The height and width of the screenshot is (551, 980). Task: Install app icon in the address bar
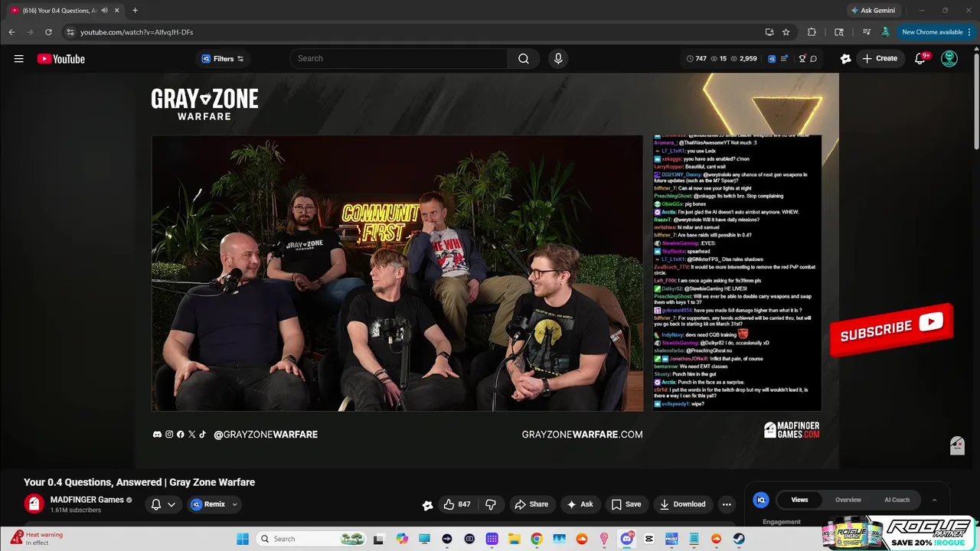coord(769,32)
